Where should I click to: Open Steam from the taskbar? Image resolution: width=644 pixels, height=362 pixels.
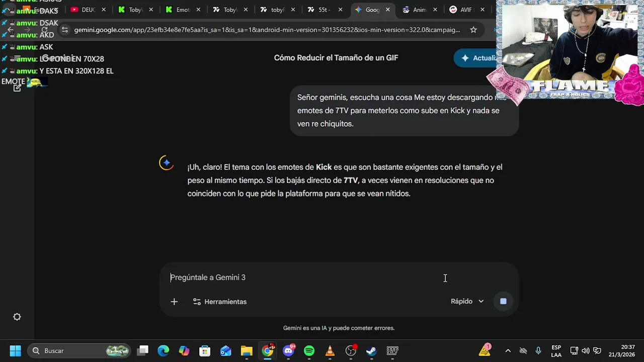(x=371, y=350)
